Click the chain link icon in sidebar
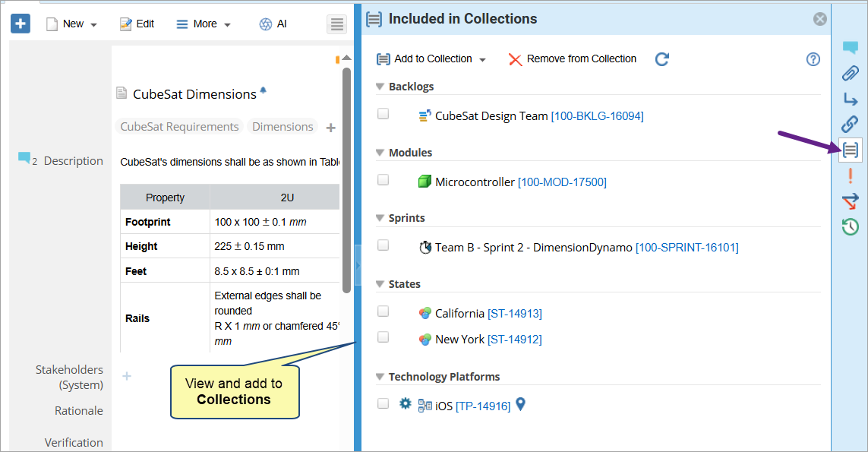This screenshot has height=452, width=868. tap(850, 124)
